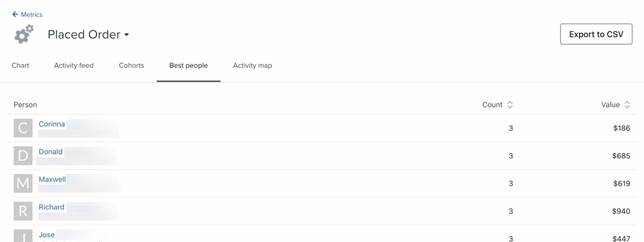Click Maxwell's M avatar tile
Image resolution: width=644 pixels, height=242 pixels.
pos(23,183)
